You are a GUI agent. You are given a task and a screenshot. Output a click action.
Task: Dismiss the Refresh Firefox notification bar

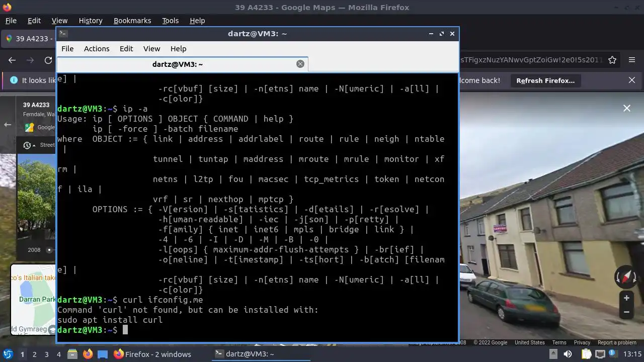(x=632, y=80)
